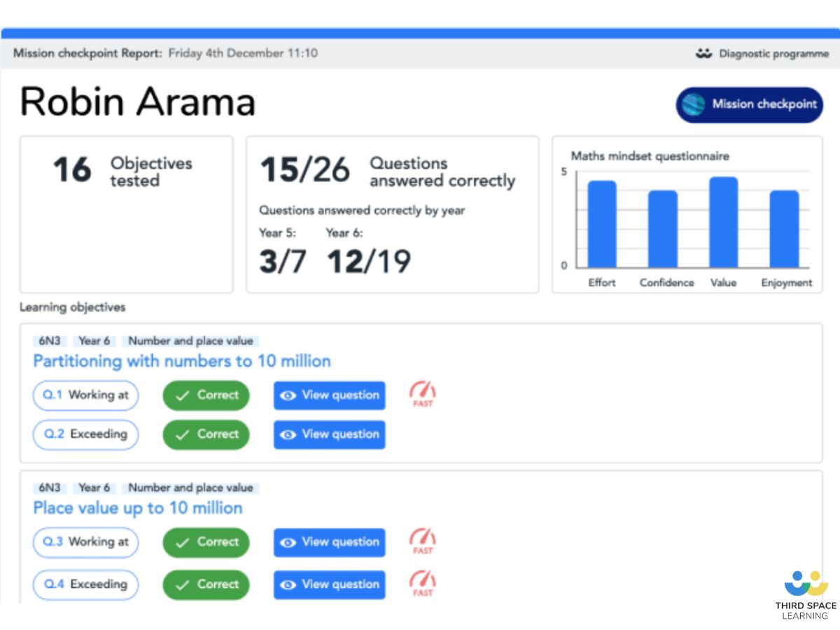Open View question for Q.3
The width and height of the screenshot is (840, 630).
click(329, 542)
